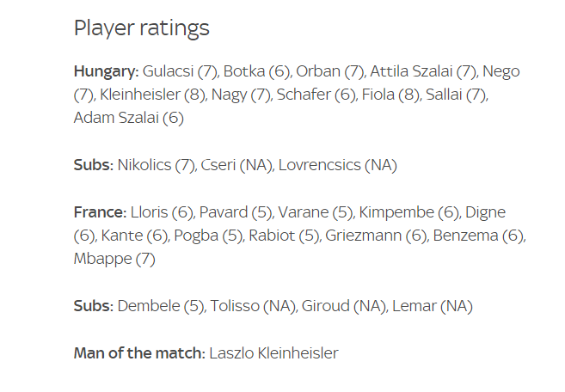Click Pogba (5) rating text

(208, 236)
